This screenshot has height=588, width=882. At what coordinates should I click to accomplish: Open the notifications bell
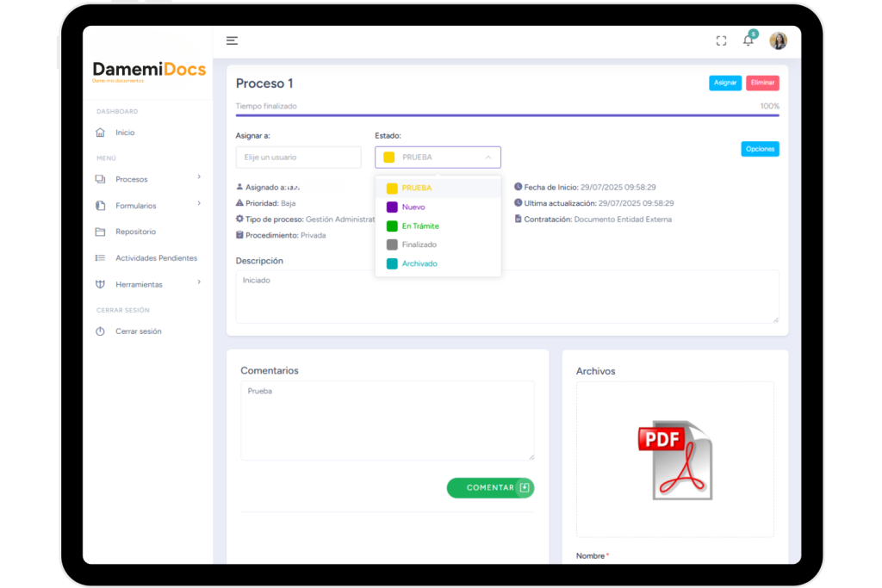point(748,40)
